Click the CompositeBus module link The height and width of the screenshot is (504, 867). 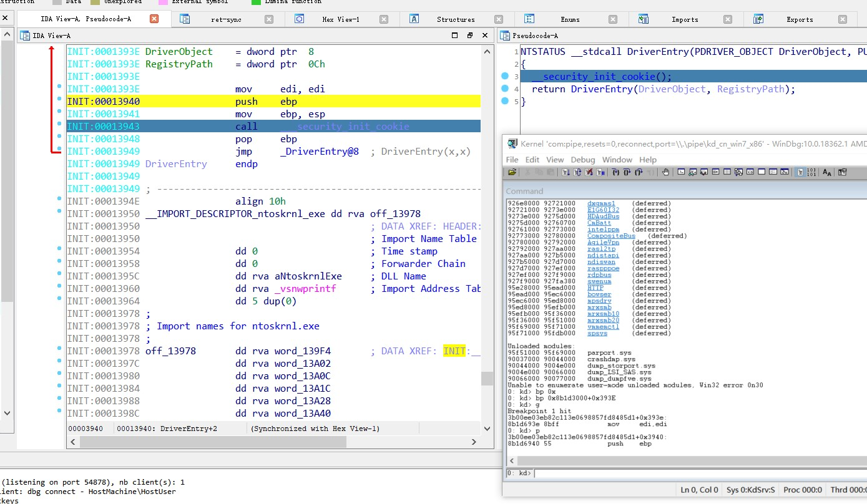(611, 236)
